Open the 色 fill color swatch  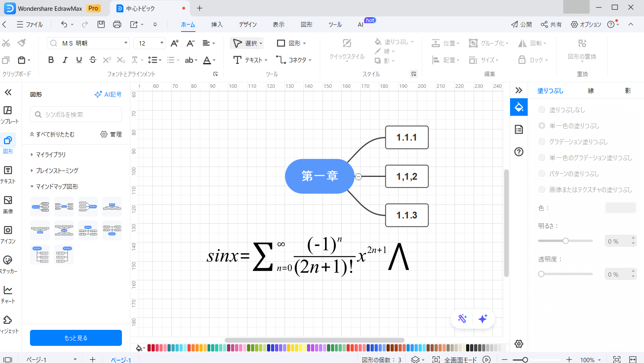(620, 208)
